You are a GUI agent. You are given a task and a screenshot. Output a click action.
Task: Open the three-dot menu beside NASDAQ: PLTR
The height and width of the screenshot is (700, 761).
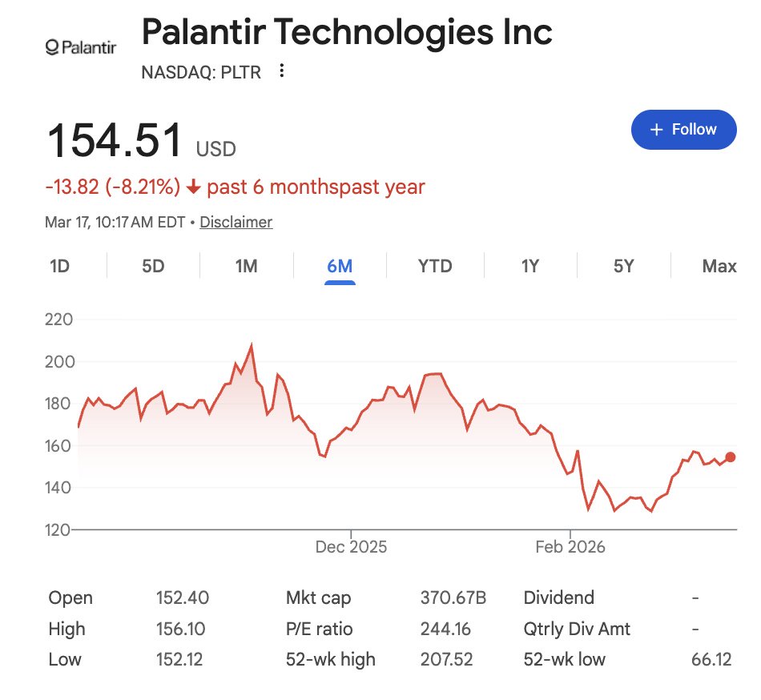coord(281,70)
